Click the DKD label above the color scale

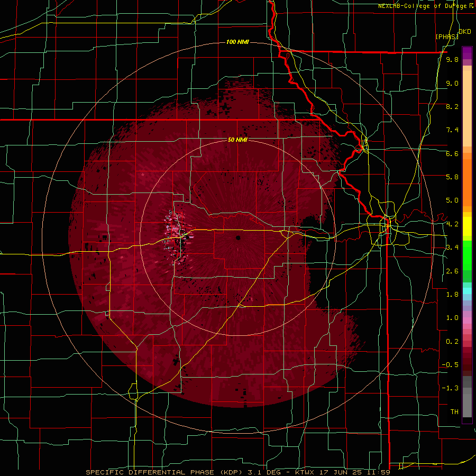[465, 32]
